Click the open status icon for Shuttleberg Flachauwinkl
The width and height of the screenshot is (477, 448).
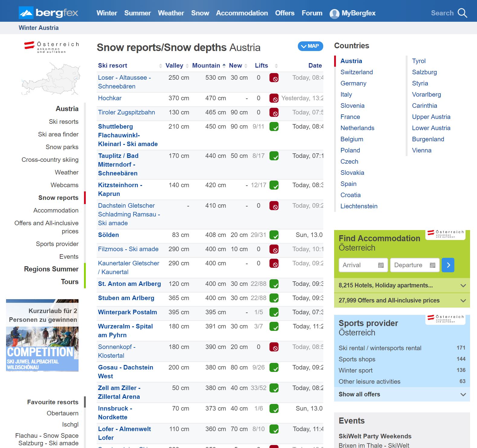coord(274,127)
